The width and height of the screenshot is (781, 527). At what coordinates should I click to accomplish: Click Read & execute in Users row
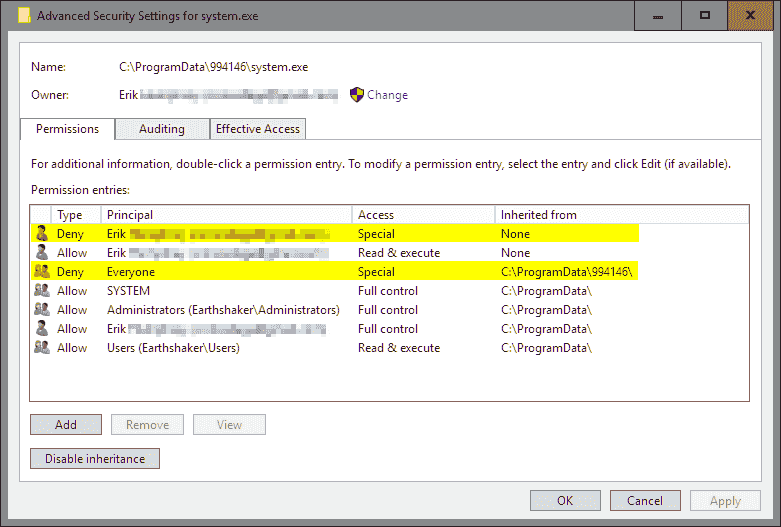tap(399, 348)
